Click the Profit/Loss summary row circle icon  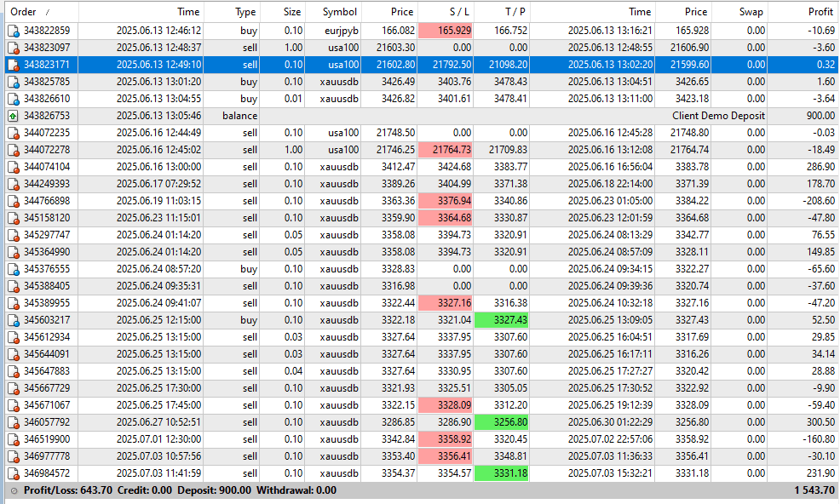(14, 490)
